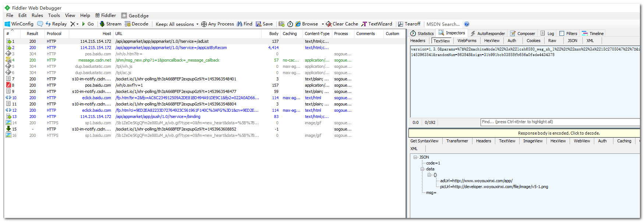Open TextWizard
The image size is (644, 222).
pos(377,24)
